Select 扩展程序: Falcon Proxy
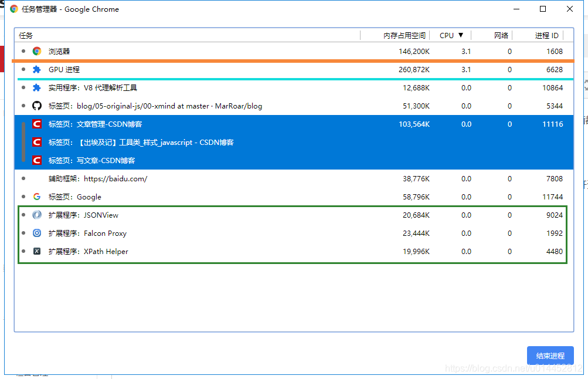The width and height of the screenshot is (588, 379). point(87,233)
